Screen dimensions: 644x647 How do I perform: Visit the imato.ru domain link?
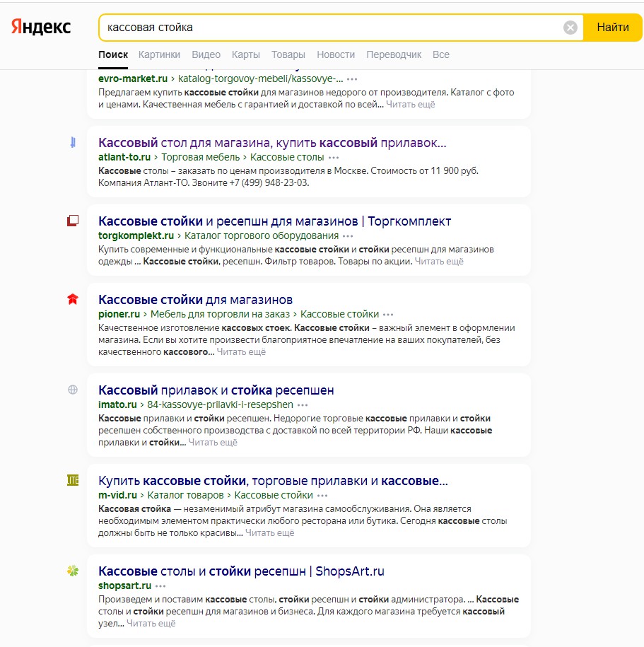click(x=117, y=404)
